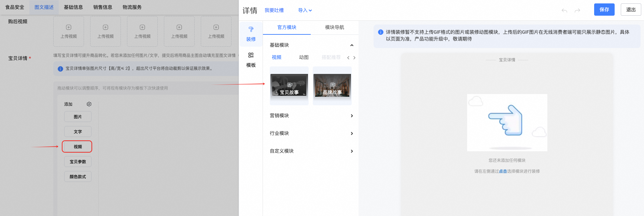The width and height of the screenshot is (644, 216).
Task: Click the second 上传视频 upload slot
Action: tap(106, 31)
